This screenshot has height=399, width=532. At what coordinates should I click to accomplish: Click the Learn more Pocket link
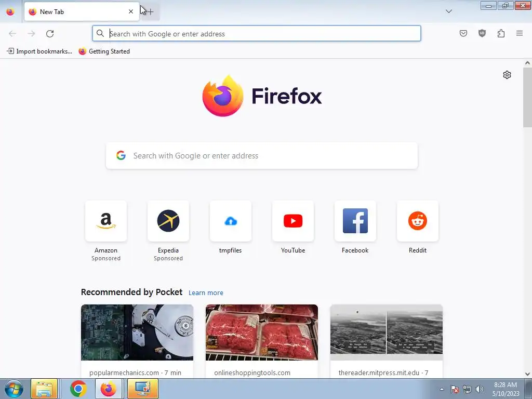point(206,293)
